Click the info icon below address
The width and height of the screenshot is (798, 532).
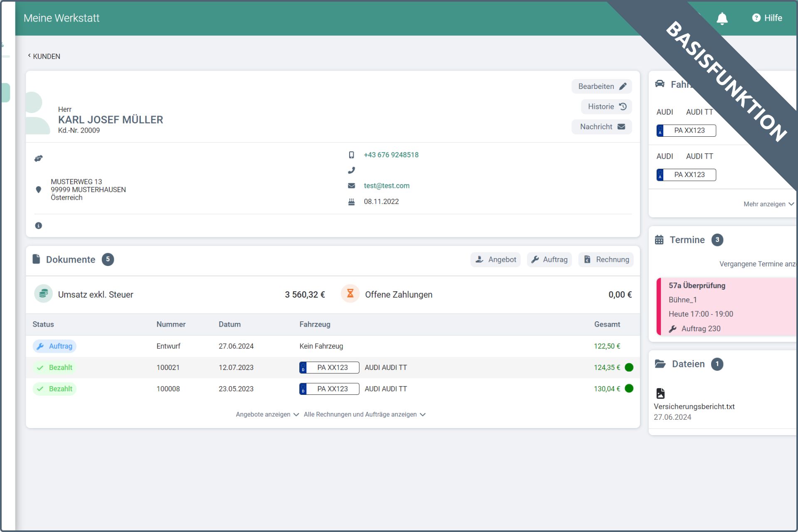(x=39, y=226)
